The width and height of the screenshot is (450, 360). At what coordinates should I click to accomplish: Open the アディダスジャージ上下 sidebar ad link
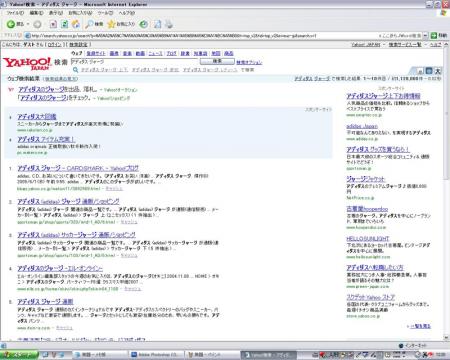point(383,96)
